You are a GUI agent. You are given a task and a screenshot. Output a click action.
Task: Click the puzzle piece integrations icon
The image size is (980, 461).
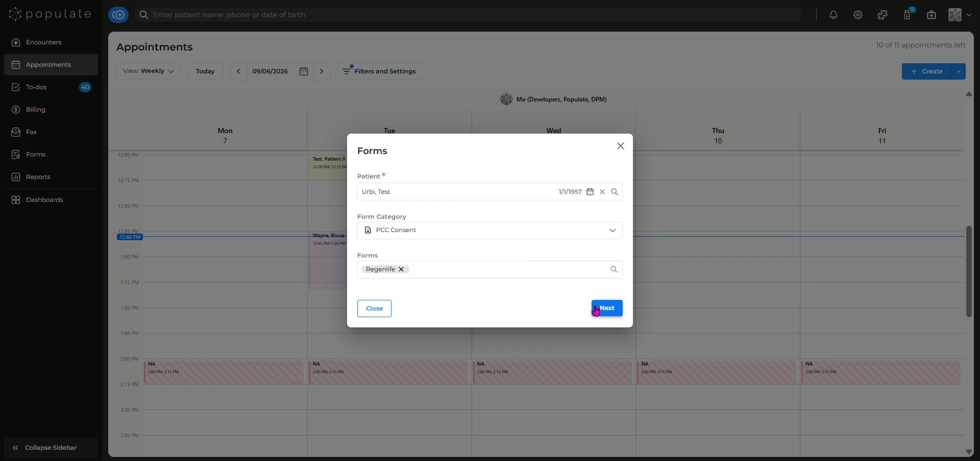click(x=883, y=15)
